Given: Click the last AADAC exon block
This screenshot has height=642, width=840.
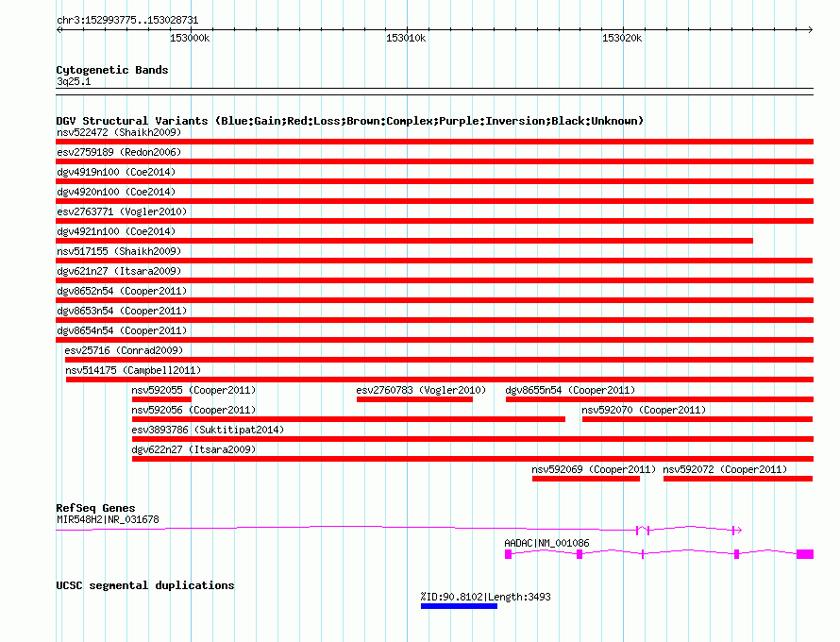Looking at the screenshot, I should (x=805, y=554).
